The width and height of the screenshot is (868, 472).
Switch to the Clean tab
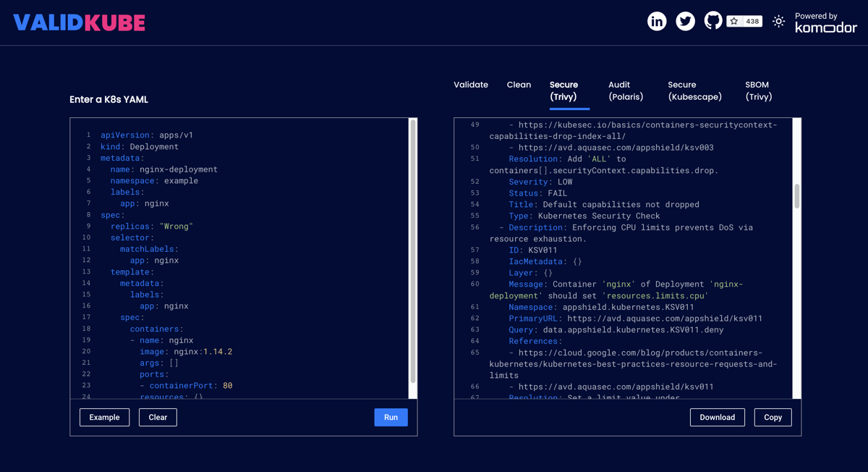pyautogui.click(x=519, y=85)
